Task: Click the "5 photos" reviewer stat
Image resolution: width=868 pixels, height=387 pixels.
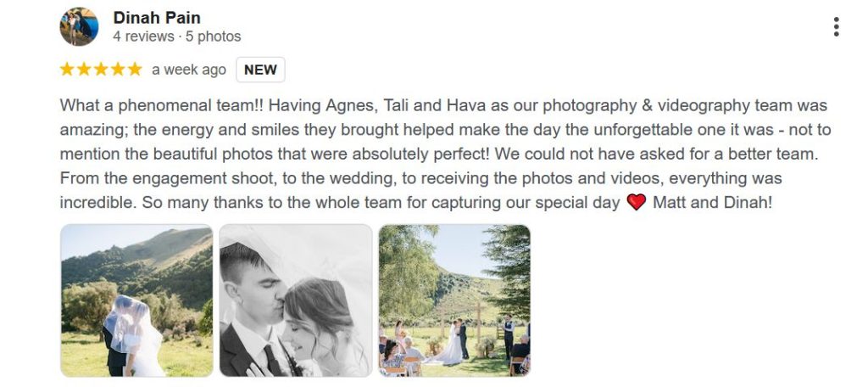Action: [213, 36]
